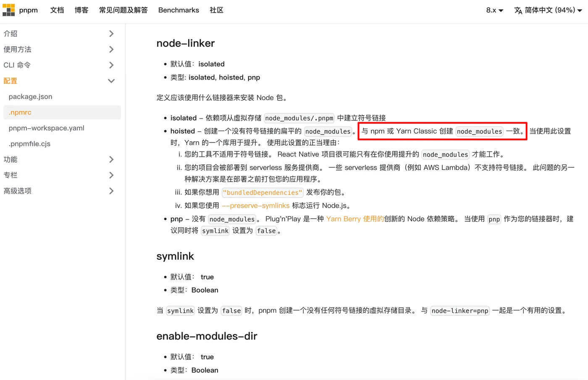Viewport: 588px width, 380px height.
Task: Click the node-linker heading
Action: (186, 43)
